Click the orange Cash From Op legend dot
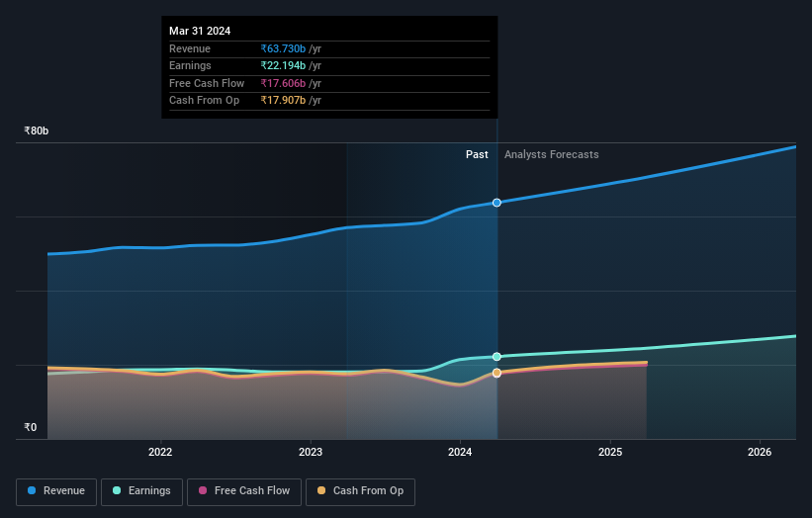Image resolution: width=812 pixels, height=518 pixels. pyautogui.click(x=321, y=490)
